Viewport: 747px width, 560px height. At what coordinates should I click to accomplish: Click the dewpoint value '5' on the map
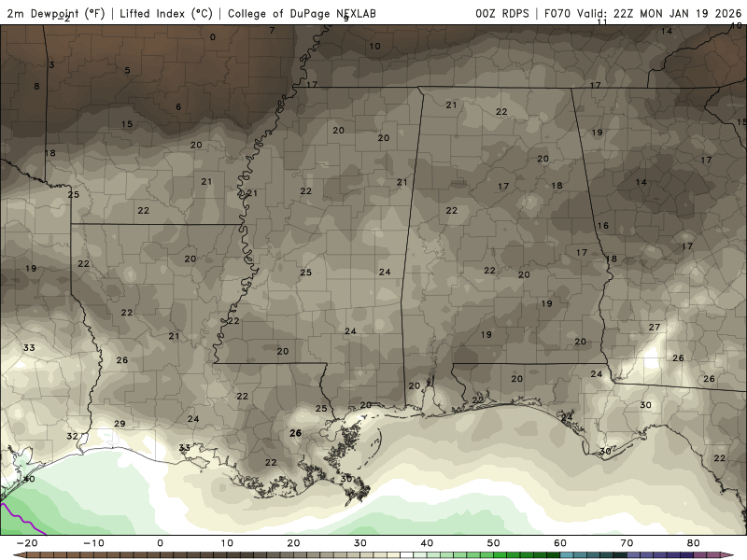[x=127, y=71]
